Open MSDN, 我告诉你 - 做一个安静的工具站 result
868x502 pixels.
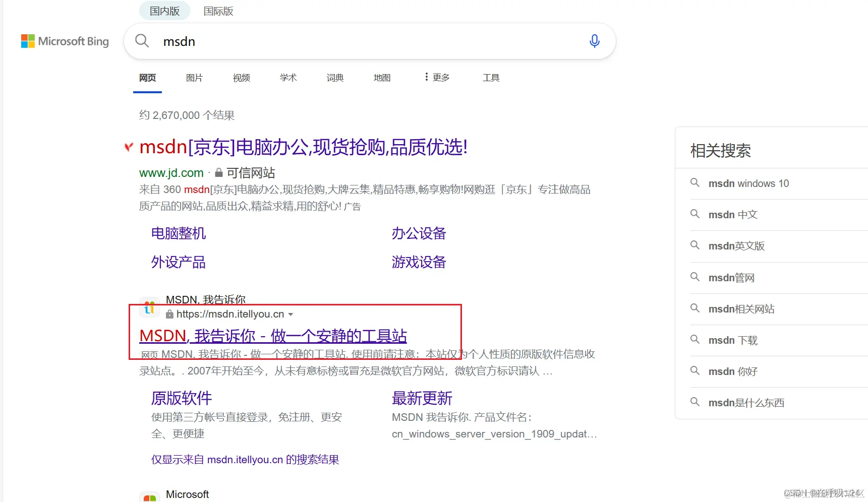[273, 336]
